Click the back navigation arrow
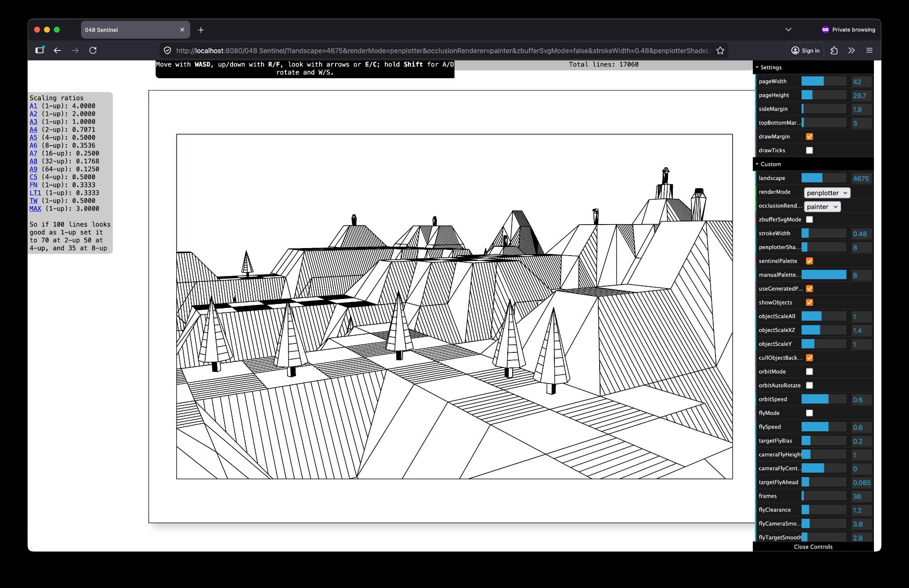This screenshot has width=909, height=588. [x=57, y=51]
